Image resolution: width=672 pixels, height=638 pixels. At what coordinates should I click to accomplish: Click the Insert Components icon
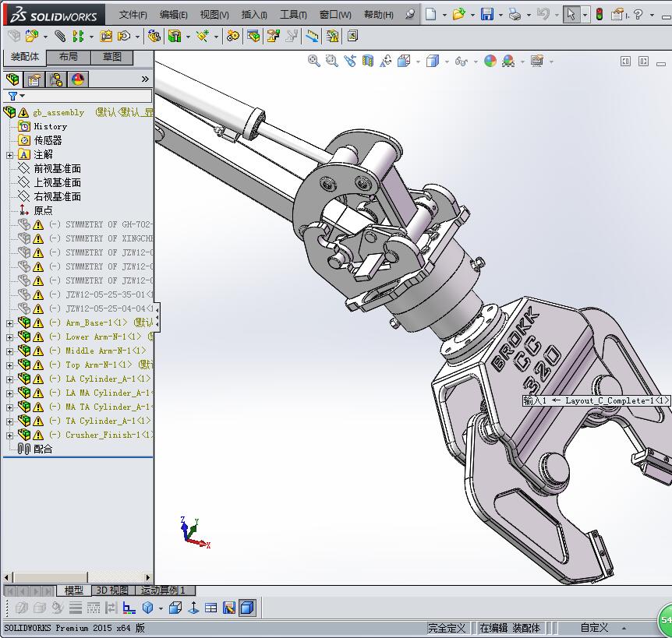tap(32, 36)
